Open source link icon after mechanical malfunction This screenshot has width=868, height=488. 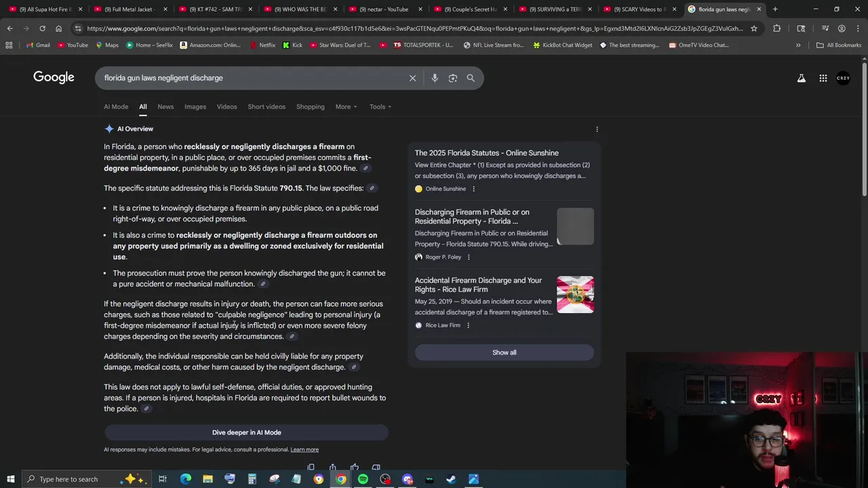[x=263, y=284]
